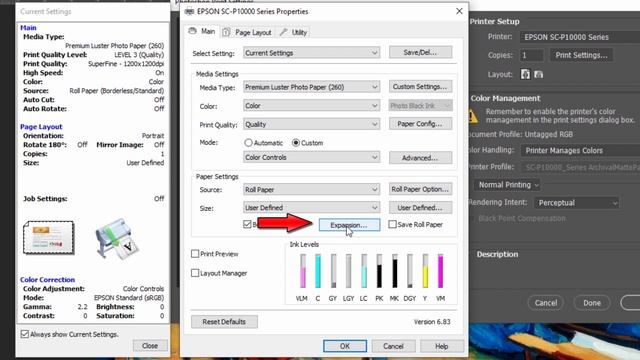Open the Color Controls mode dropdown
This screenshot has height=360, width=640.
(x=311, y=157)
